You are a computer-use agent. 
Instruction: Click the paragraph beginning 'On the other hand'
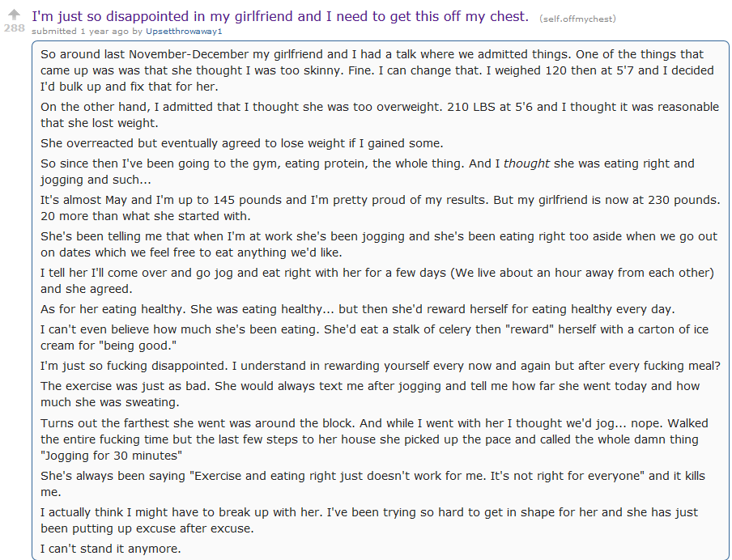point(380,115)
